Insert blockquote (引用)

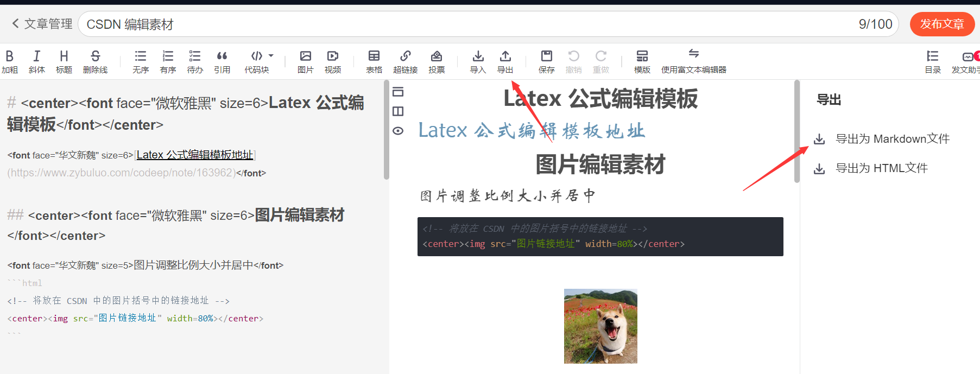tap(222, 61)
